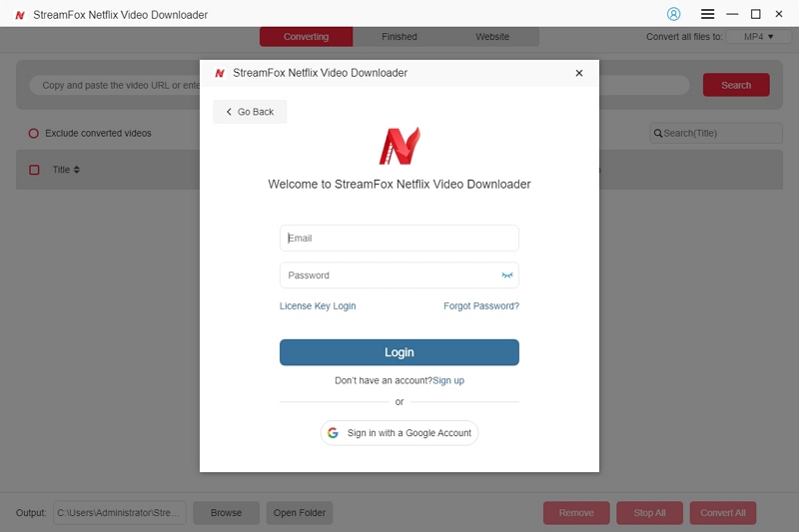Click the Forgot Password link
Screen dimensions: 799x532
point(481,306)
